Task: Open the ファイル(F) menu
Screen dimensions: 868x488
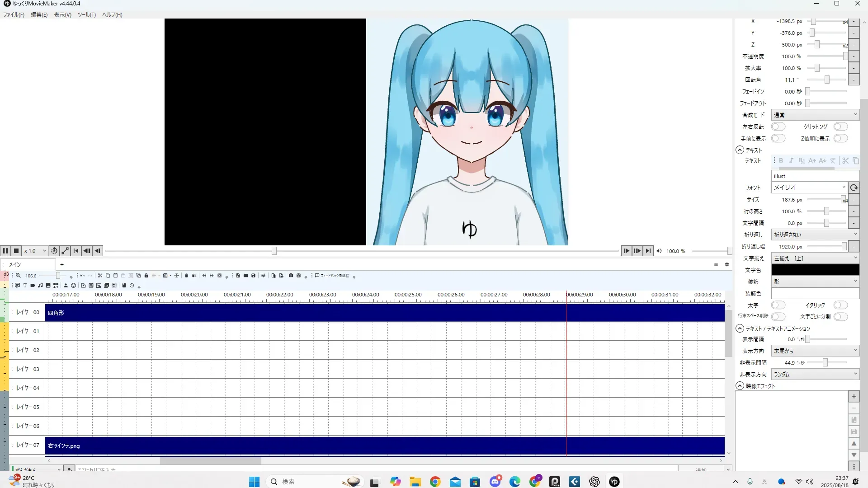Action: pos(14,15)
